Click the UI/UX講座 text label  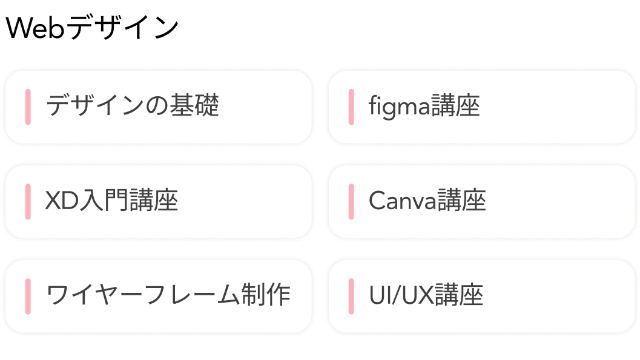[x=426, y=295]
